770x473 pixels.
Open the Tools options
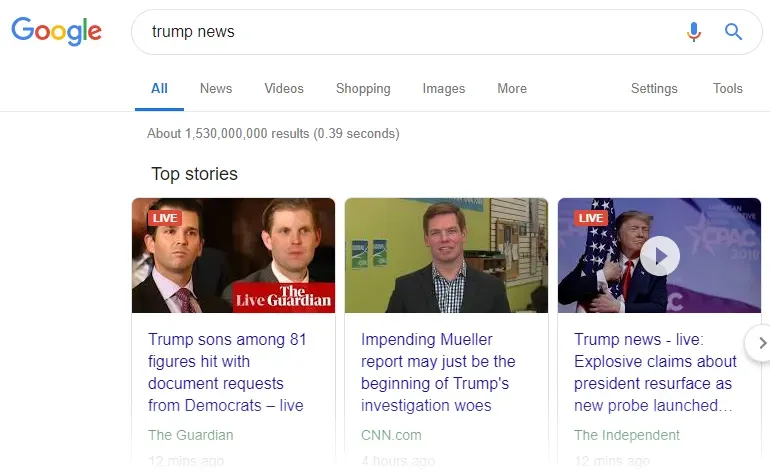tap(728, 88)
